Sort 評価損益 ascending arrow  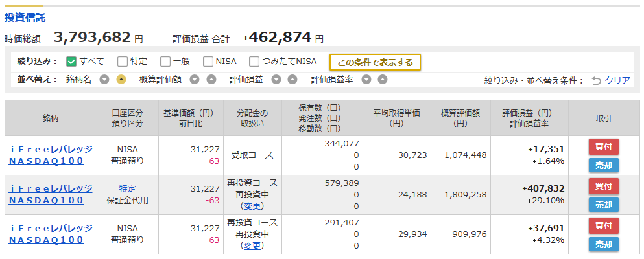click(x=292, y=80)
